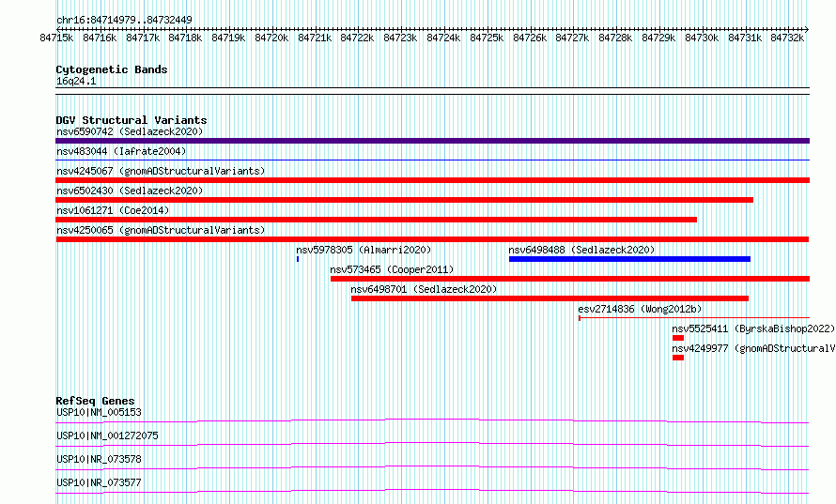Click the nsv4249977 gnomAD variant label

[x=753, y=348]
